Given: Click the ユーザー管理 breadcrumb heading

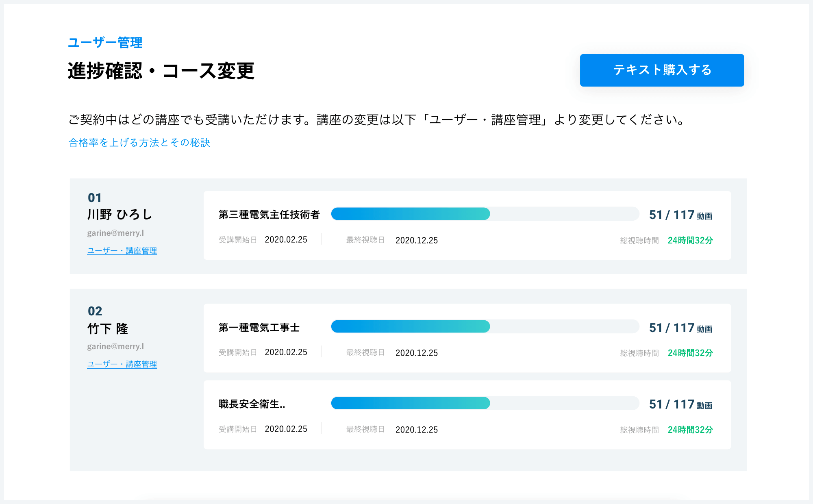Looking at the screenshot, I should (x=105, y=42).
